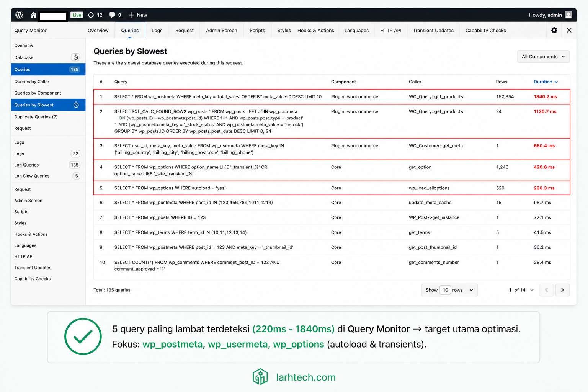Switch to the Admin Screen tab
The image size is (588, 392).
(x=221, y=30)
